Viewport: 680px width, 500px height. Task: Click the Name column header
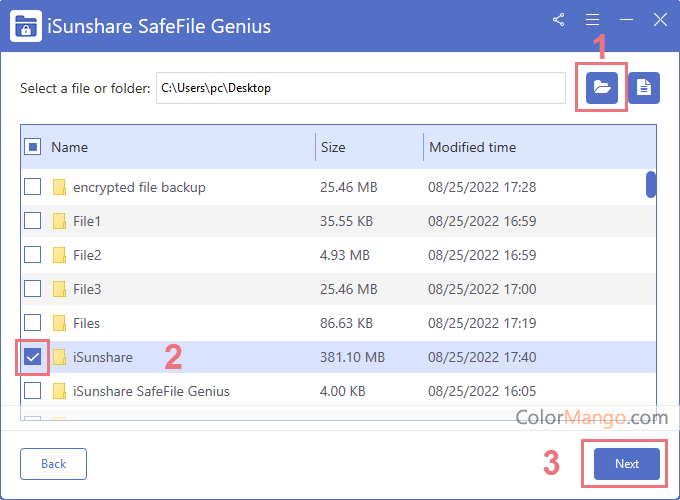(x=70, y=147)
